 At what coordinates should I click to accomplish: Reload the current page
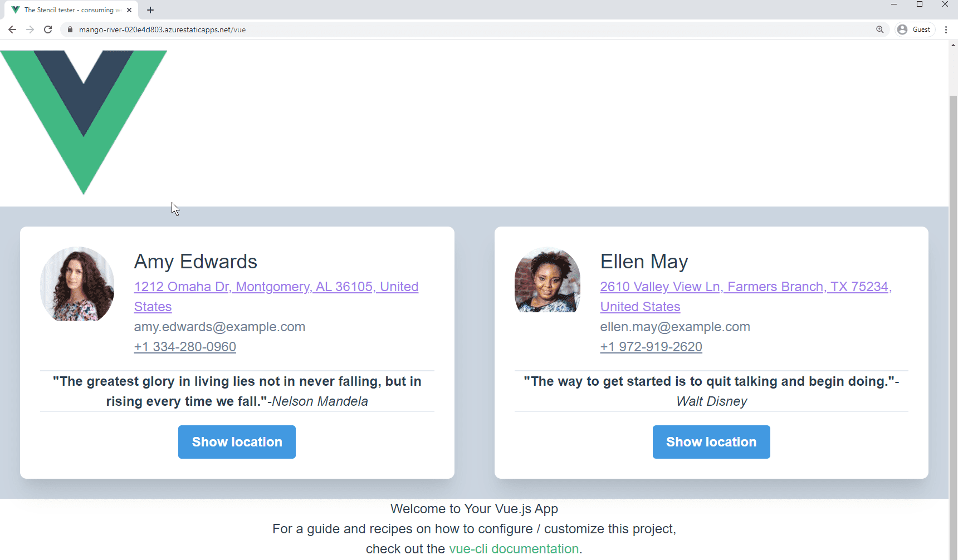point(48,30)
